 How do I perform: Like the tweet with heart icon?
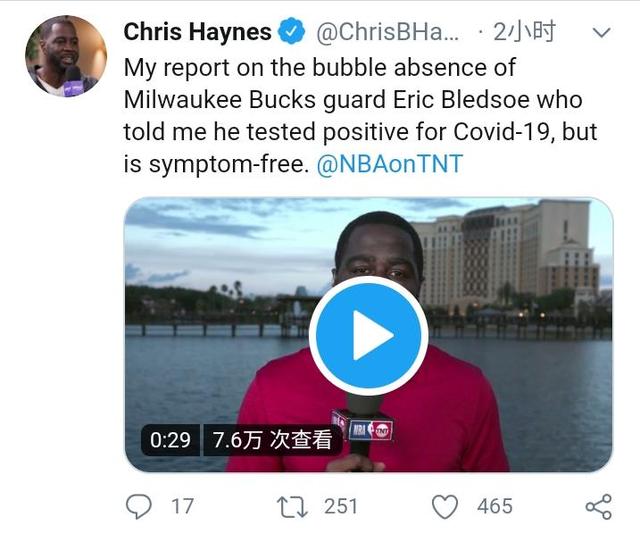tap(445, 507)
